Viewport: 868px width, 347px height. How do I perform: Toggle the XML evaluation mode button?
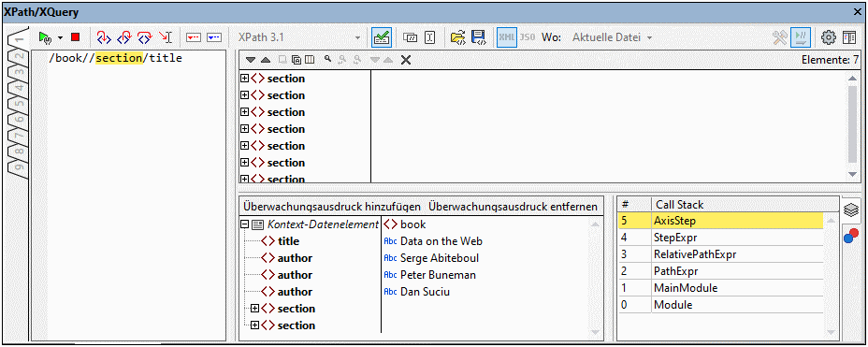pyautogui.click(x=507, y=37)
